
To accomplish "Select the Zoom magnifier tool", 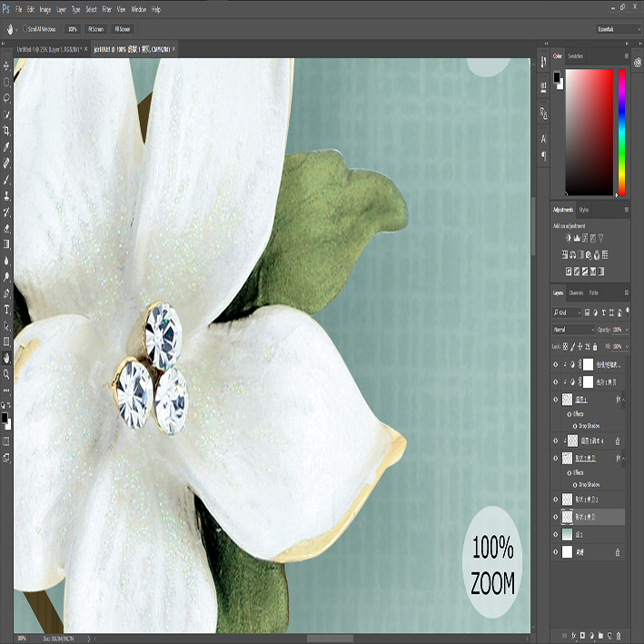I will pos(6,373).
